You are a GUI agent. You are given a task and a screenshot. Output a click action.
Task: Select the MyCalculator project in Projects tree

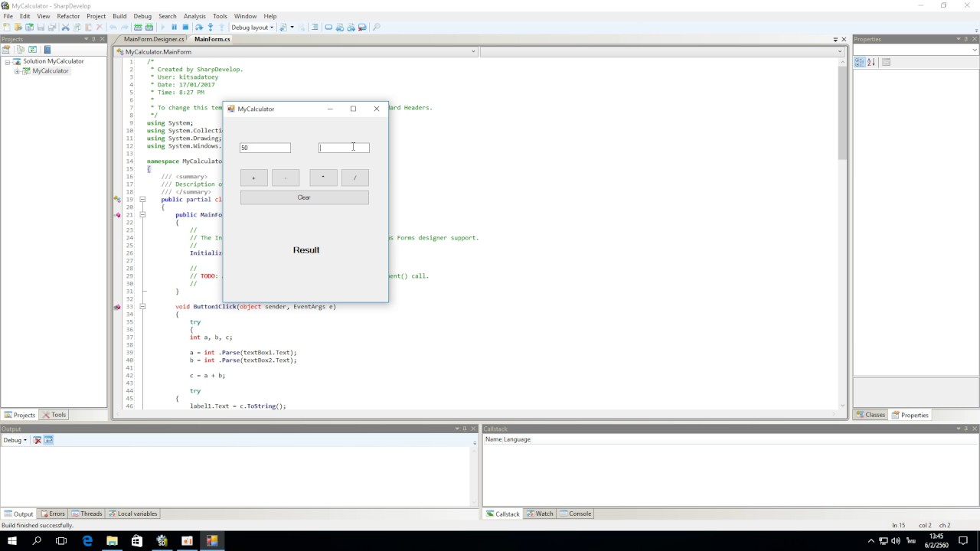pos(51,71)
